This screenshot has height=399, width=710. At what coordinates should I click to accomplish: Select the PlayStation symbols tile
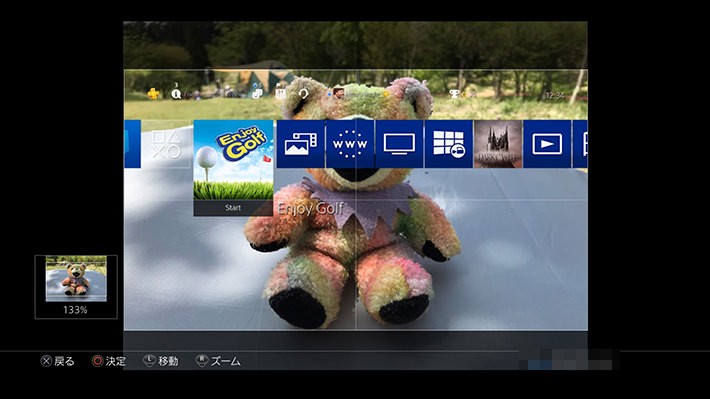(x=167, y=144)
